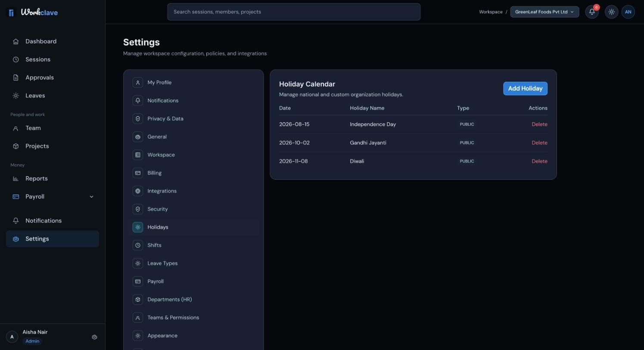
Task: Click the 2026-10-02 date cell
Action: pos(294,143)
